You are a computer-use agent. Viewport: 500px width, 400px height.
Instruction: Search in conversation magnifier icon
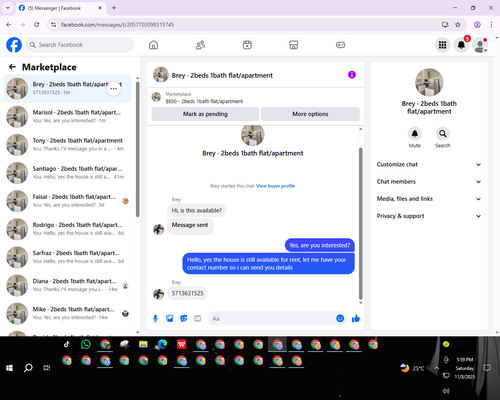tap(442, 134)
